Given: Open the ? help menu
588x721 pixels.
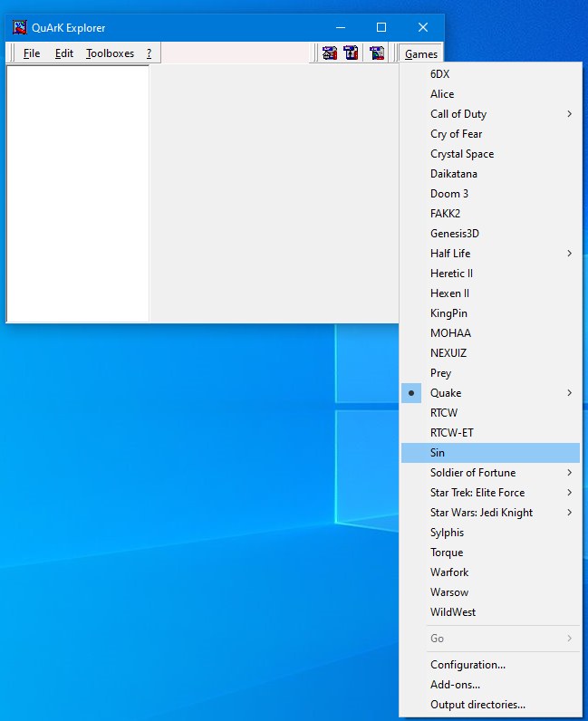Looking at the screenshot, I should pos(149,53).
